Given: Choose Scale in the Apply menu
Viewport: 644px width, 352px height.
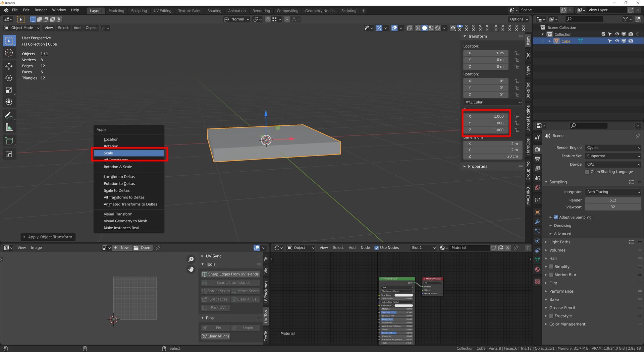Looking at the screenshot, I should click(x=129, y=153).
